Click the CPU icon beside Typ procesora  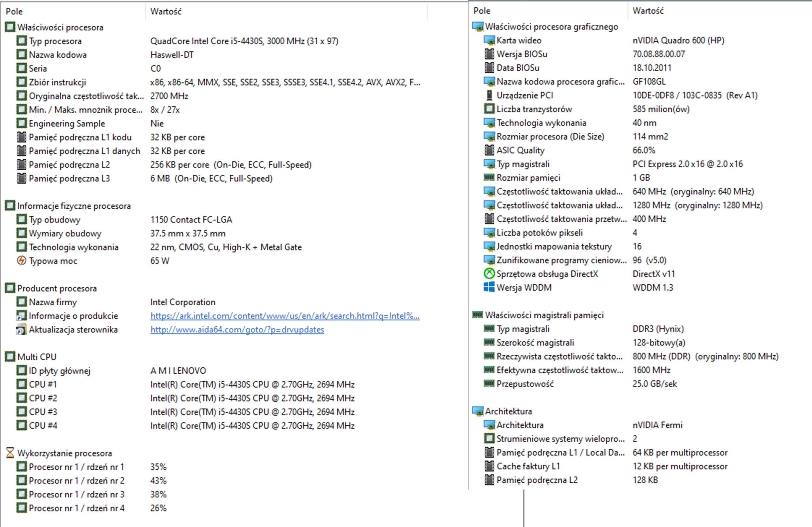22,41
